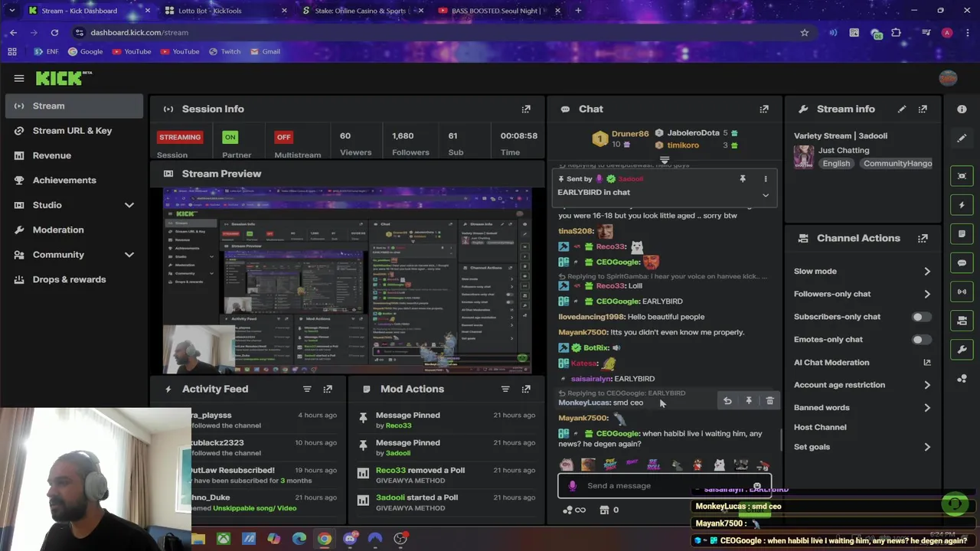Edit stream info with the pencil icon
The width and height of the screenshot is (980, 551).
point(902,109)
